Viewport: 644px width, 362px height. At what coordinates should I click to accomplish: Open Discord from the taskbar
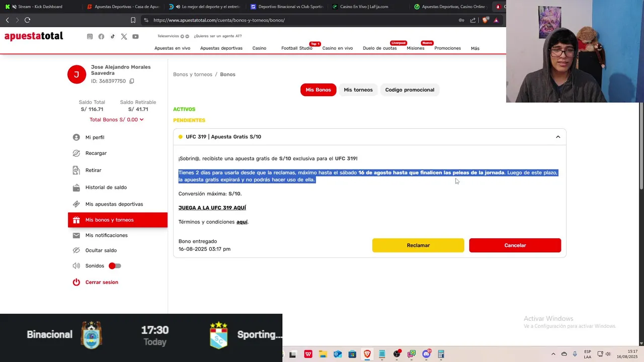(x=427, y=354)
